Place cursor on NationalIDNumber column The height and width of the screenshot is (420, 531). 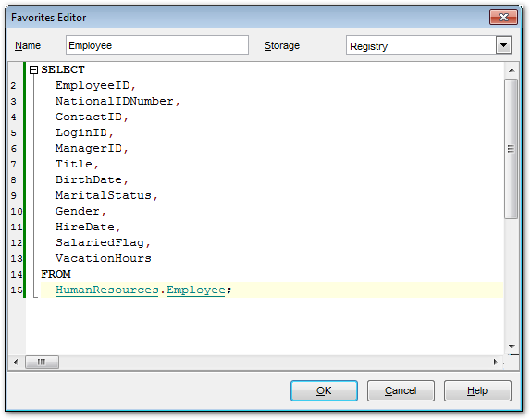pos(115,101)
